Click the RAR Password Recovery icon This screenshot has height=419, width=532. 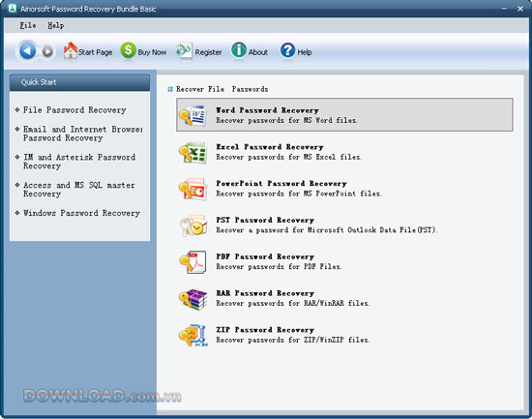tap(192, 298)
